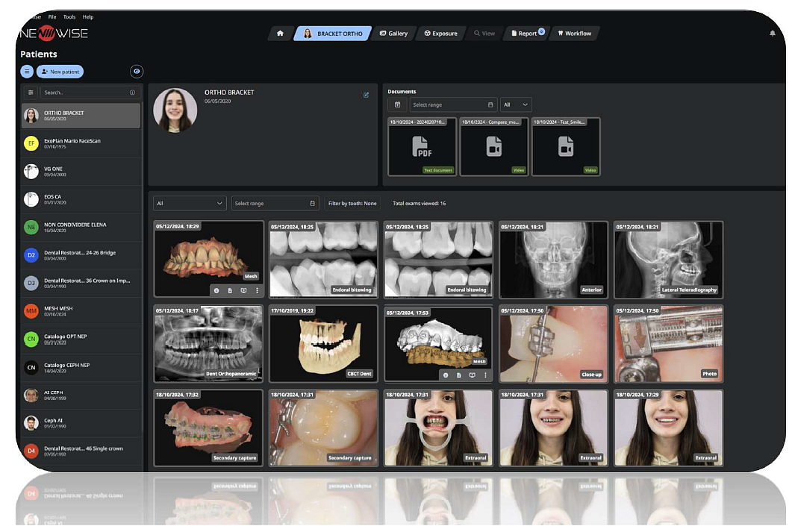Toggle the eye visibility button
The height and width of the screenshot is (532, 795).
[x=137, y=72]
